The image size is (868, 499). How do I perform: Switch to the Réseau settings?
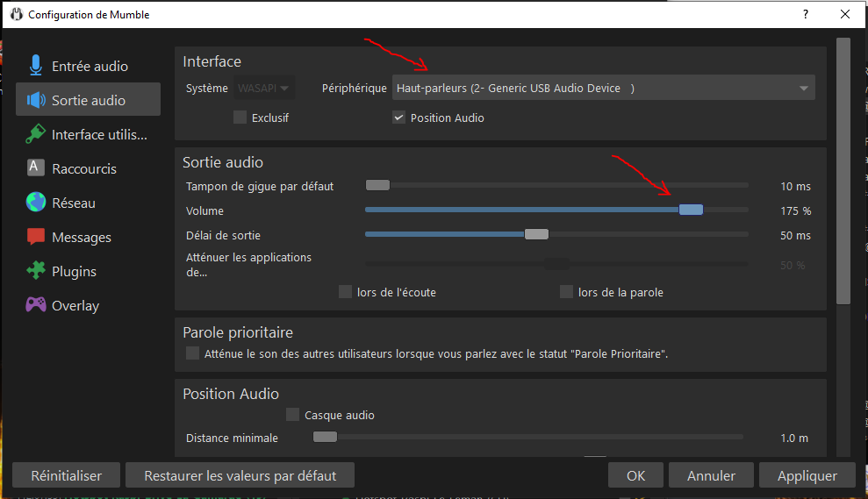[x=88, y=203]
